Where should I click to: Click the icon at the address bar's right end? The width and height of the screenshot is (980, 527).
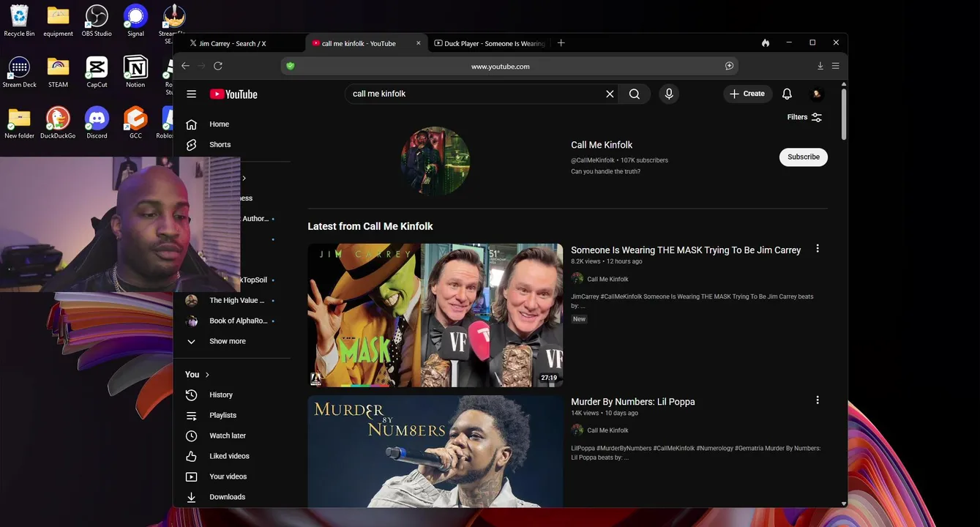point(729,66)
